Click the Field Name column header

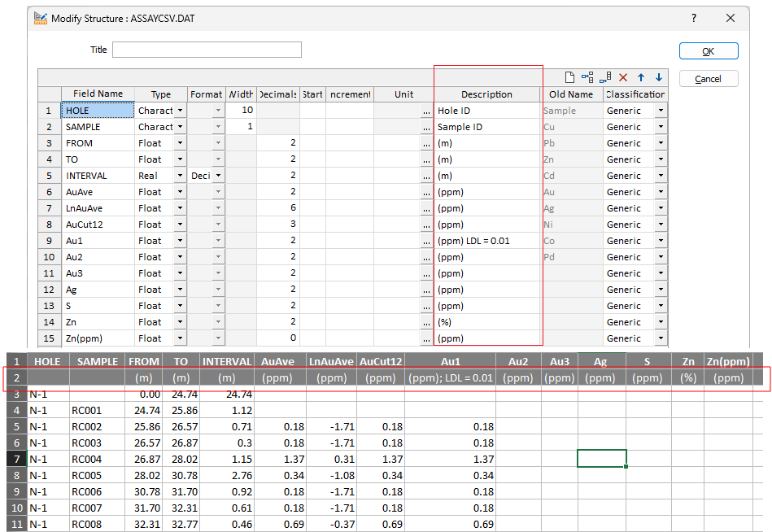(98, 94)
